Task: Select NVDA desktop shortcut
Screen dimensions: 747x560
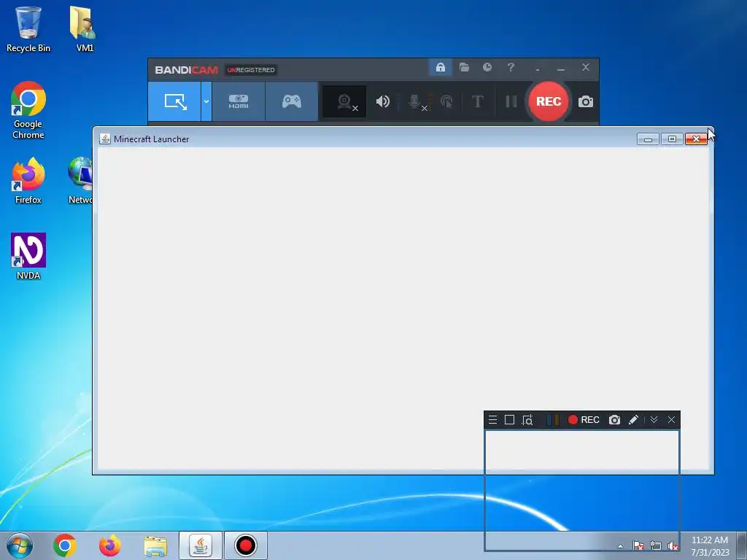Action: click(28, 256)
